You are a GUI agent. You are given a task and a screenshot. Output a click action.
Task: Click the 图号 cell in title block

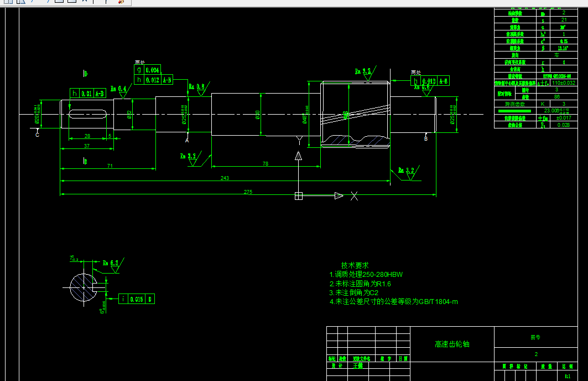535,337
